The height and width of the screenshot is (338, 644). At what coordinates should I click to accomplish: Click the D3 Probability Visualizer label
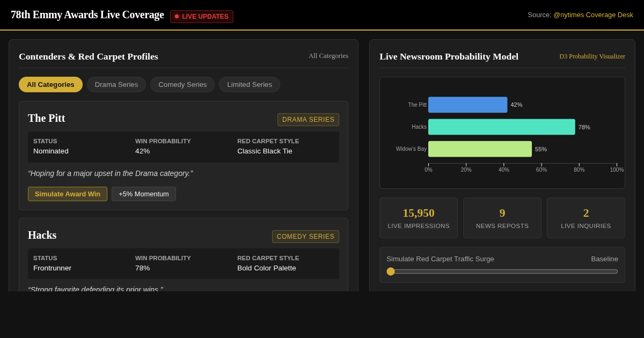pyautogui.click(x=592, y=56)
